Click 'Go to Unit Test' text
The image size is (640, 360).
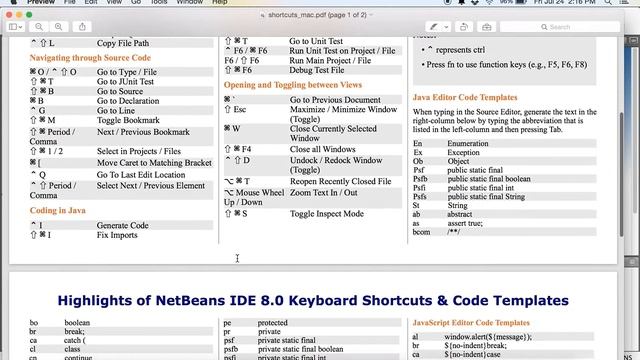pyautogui.click(x=316, y=41)
